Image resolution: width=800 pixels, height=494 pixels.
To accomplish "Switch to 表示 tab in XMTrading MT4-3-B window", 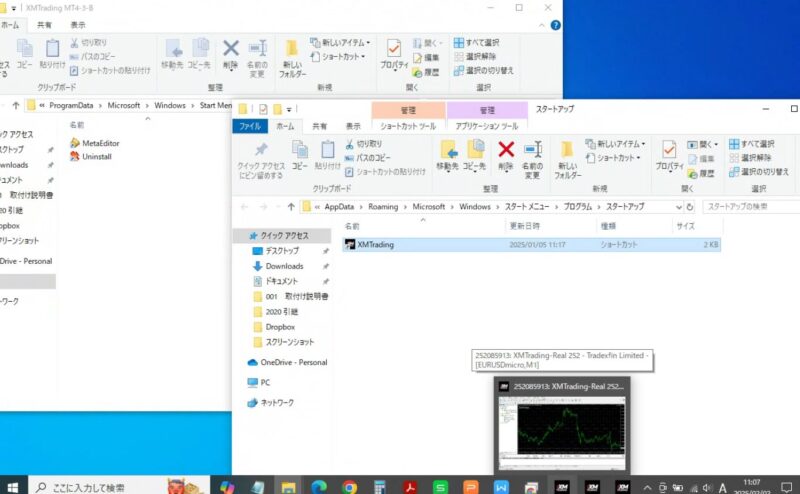I will tap(78, 25).
